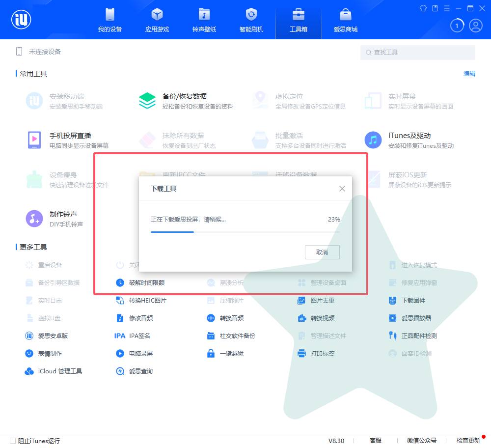The height and width of the screenshot is (448, 491).
Task: Open the 我的设备 tab
Action: pos(110,20)
